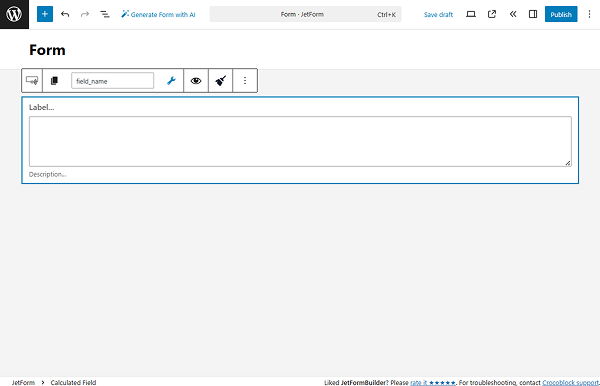The height and width of the screenshot is (386, 600).
Task: Toggle the eye visibility icon
Action: pyautogui.click(x=196, y=81)
